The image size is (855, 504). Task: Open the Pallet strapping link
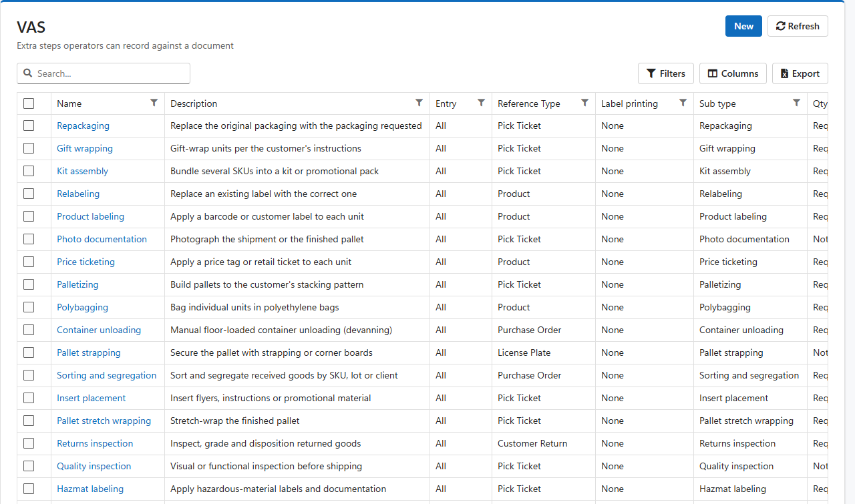pos(89,352)
